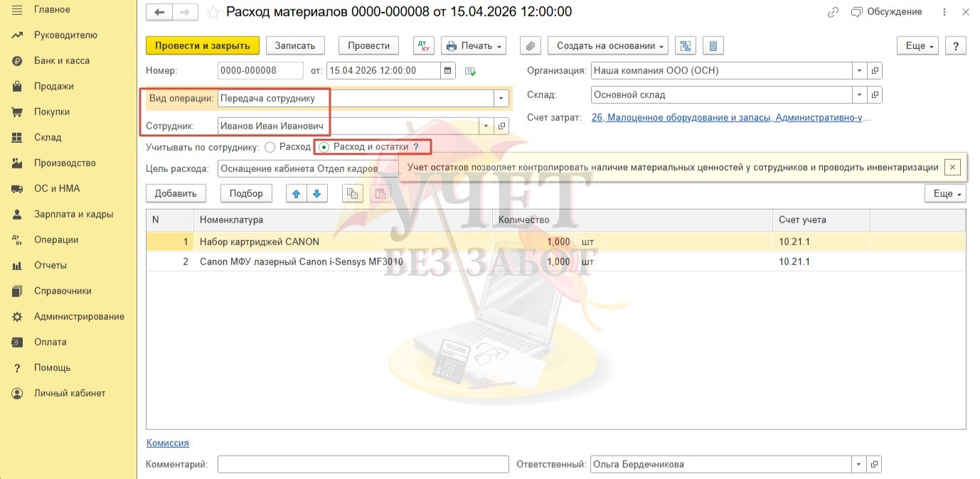Move row up with blue up arrow
980x479 pixels.
click(297, 193)
